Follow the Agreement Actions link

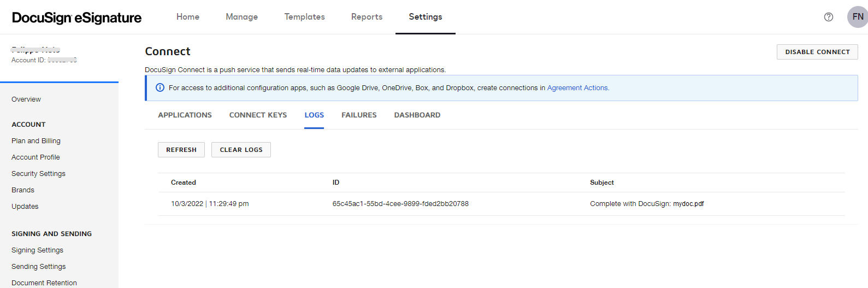tap(578, 87)
